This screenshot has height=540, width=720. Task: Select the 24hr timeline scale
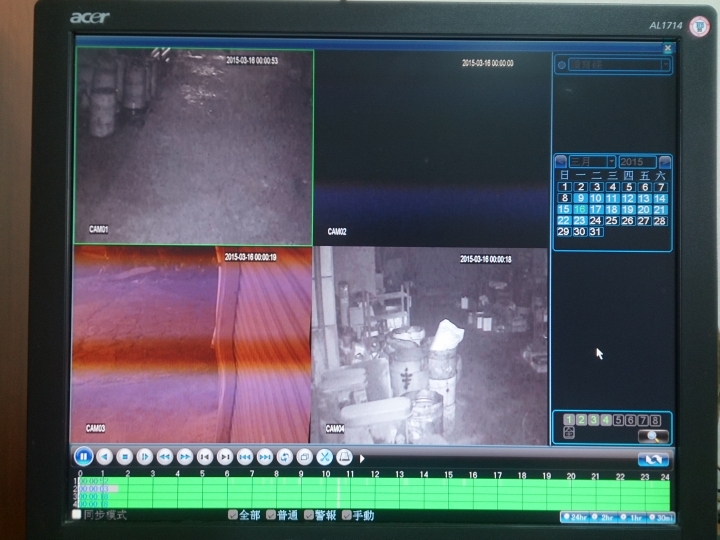coord(575,518)
